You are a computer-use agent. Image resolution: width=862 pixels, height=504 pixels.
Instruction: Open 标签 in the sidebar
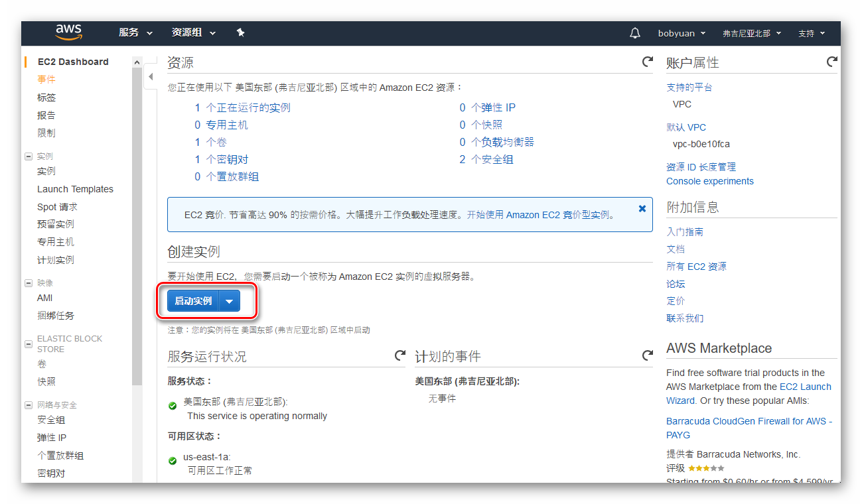(46, 97)
